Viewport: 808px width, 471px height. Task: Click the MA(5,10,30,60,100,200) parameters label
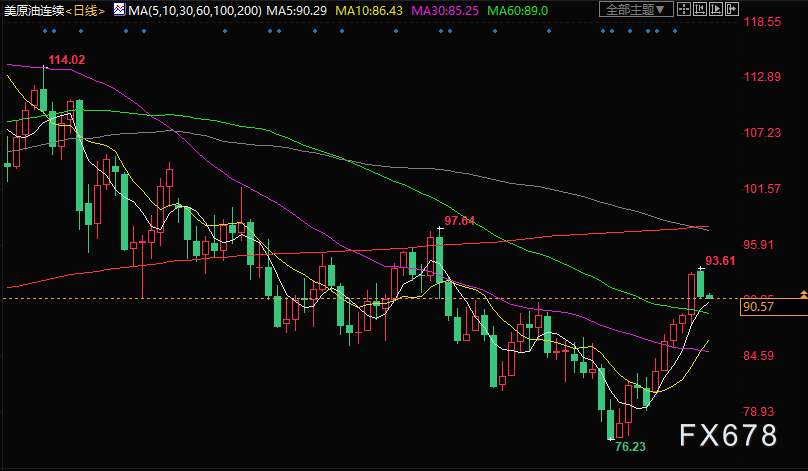(x=195, y=10)
